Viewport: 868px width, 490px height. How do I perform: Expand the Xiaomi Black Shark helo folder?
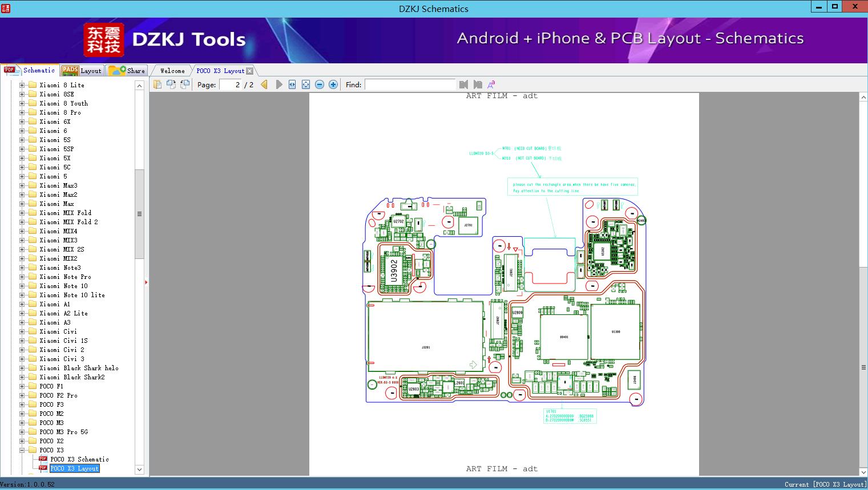click(22, 368)
